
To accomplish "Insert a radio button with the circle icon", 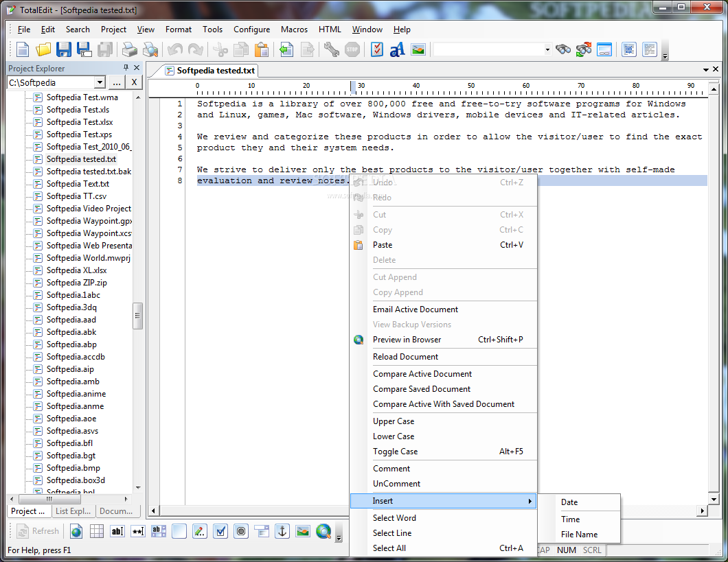I will (x=241, y=531).
